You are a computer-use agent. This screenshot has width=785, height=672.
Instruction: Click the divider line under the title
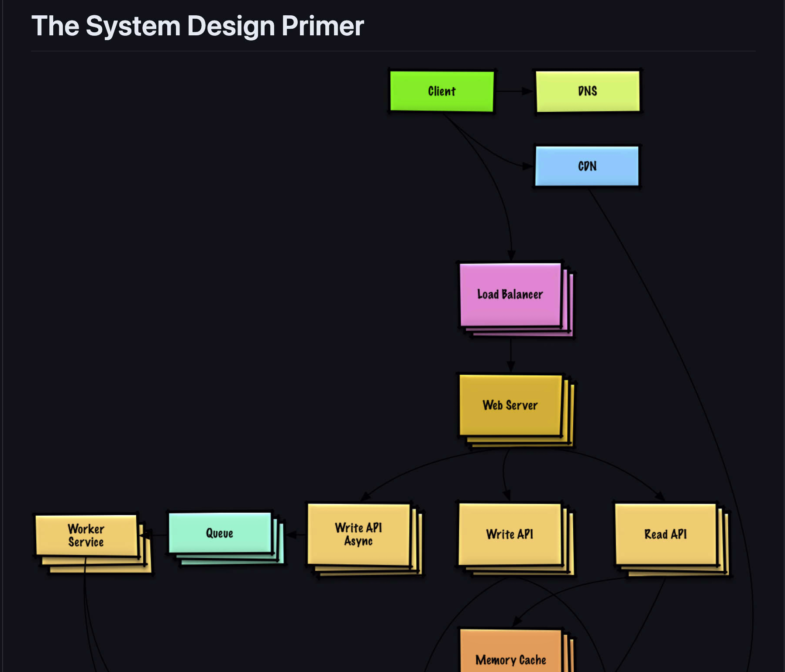point(393,51)
